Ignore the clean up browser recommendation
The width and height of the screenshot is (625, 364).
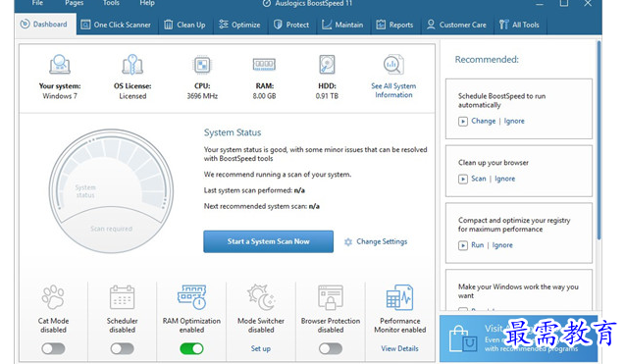point(505,179)
